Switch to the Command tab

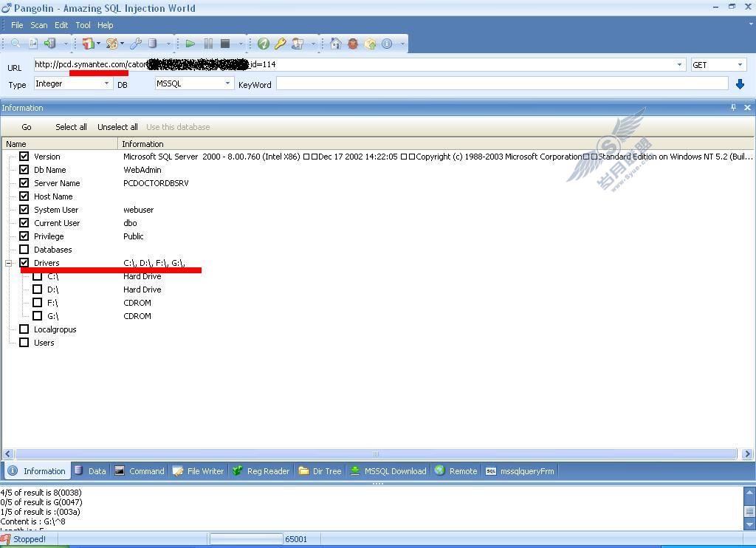point(140,470)
